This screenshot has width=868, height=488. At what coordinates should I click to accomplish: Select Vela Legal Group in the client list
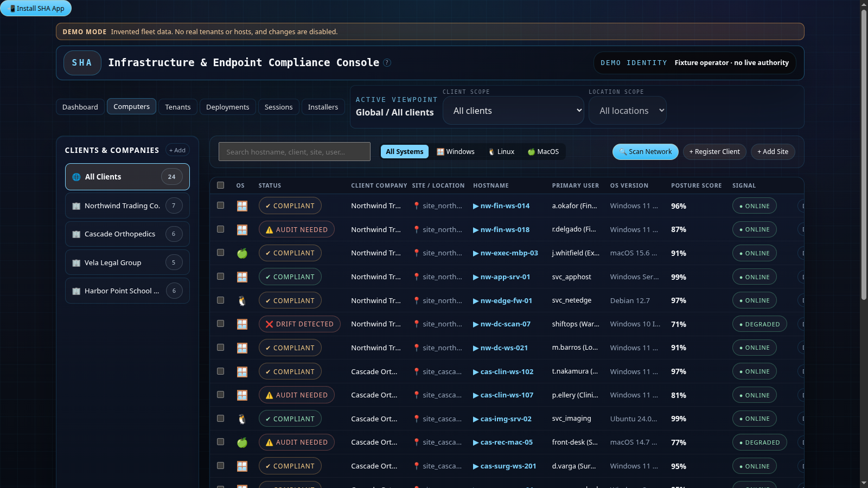tap(127, 262)
